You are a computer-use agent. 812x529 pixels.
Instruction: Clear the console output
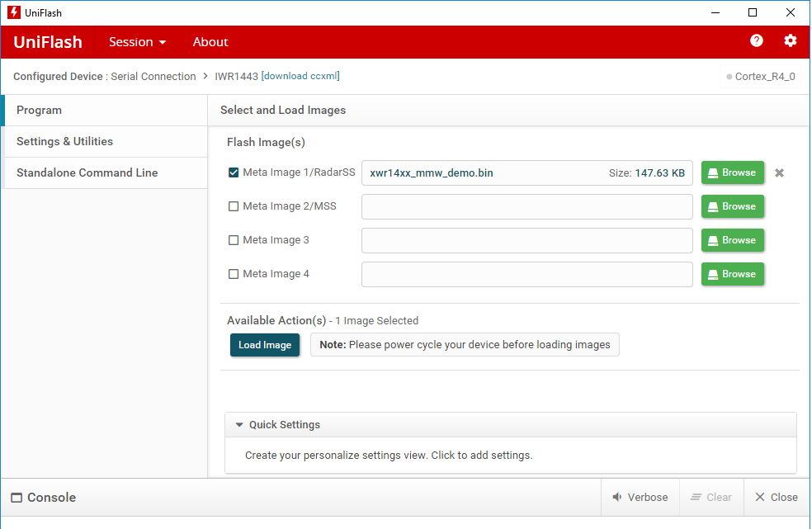711,498
